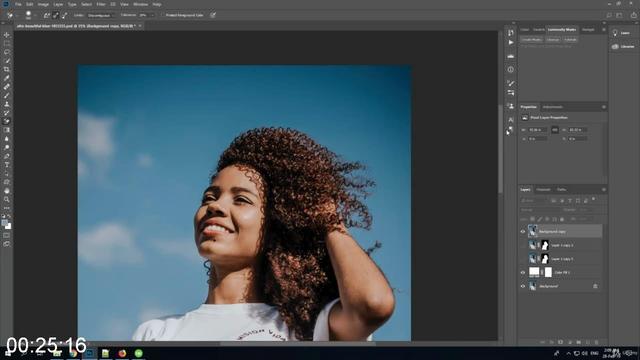Select the Brush tool
This screenshot has height=360, width=640.
[x=7, y=96]
